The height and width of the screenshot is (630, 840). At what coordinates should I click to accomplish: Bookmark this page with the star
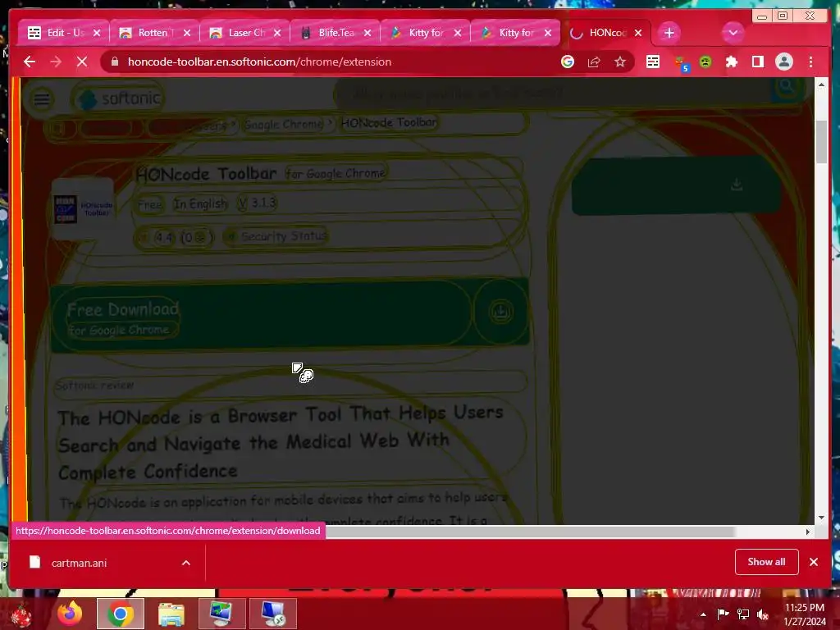[620, 62]
